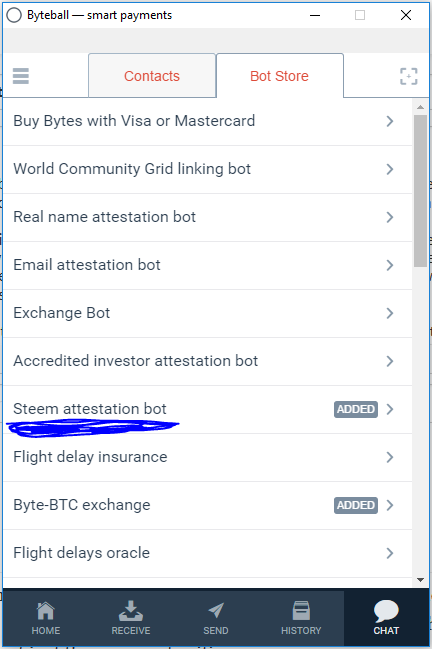The width and height of the screenshot is (432, 649).
Task: Go to Home in bottom navigation
Action: (46, 618)
